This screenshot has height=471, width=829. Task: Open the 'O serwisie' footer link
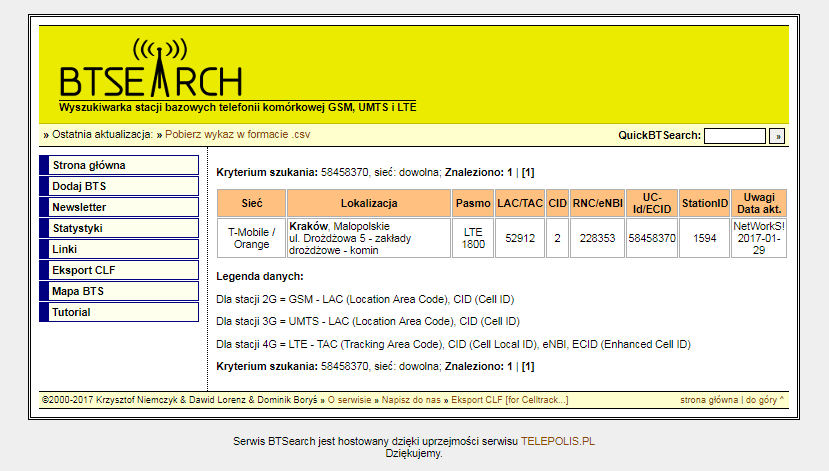click(x=349, y=400)
